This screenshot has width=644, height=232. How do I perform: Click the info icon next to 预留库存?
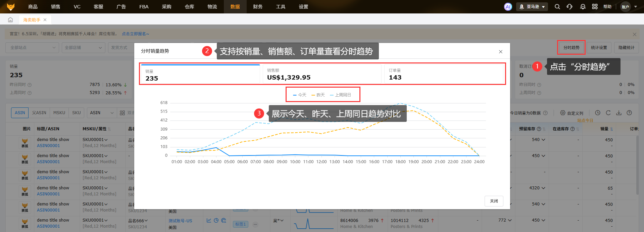(539, 129)
